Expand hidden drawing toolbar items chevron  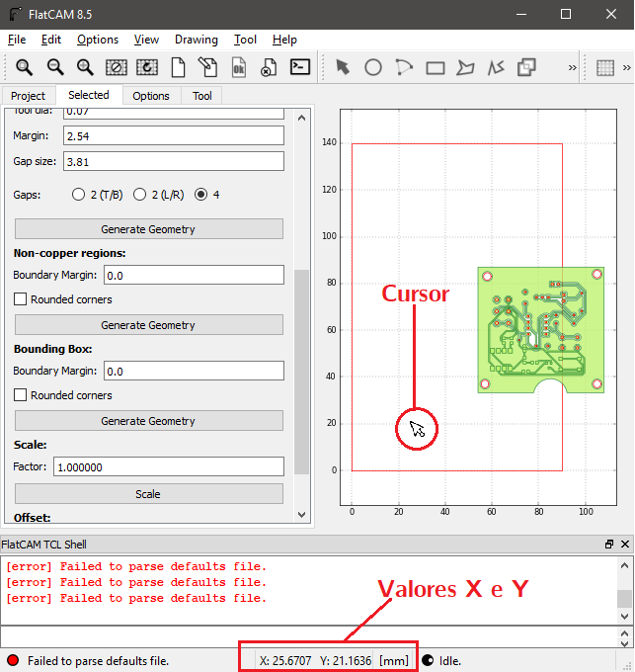[572, 68]
